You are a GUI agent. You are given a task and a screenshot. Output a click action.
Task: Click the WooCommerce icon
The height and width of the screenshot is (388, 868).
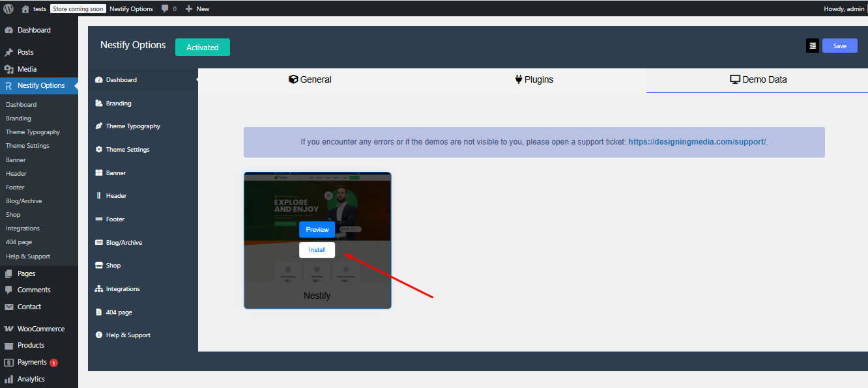8,329
